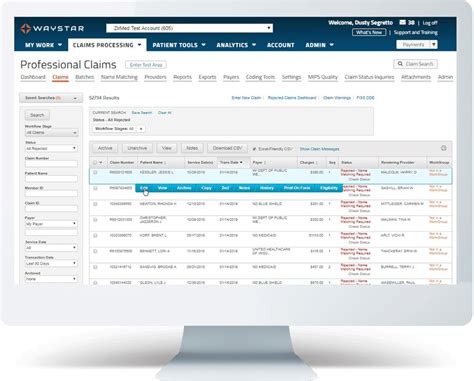Remove the Workflow Stages filter chip
Image resolution: width=474 pixels, height=381 pixels.
(141, 129)
